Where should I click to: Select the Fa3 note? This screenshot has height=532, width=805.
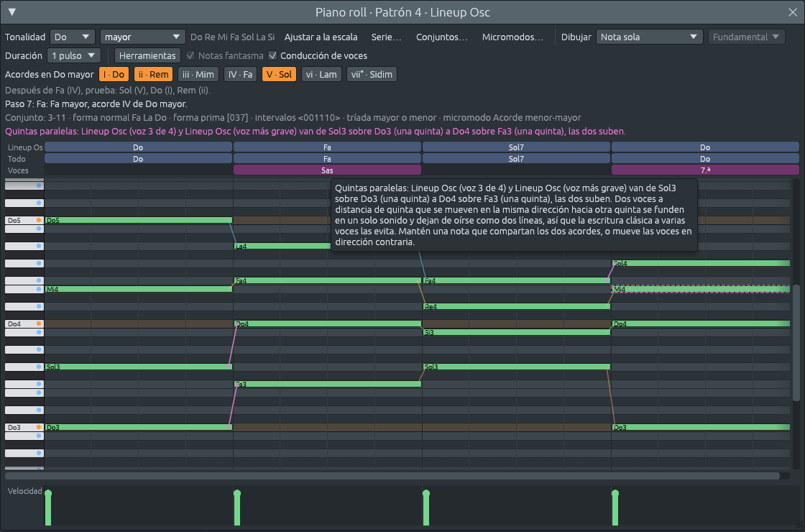tap(327, 384)
